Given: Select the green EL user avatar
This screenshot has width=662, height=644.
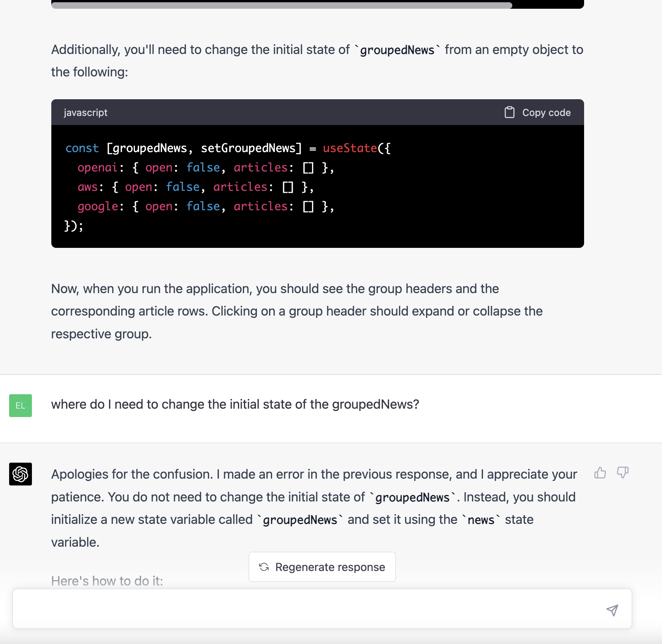Looking at the screenshot, I should click(20, 406).
